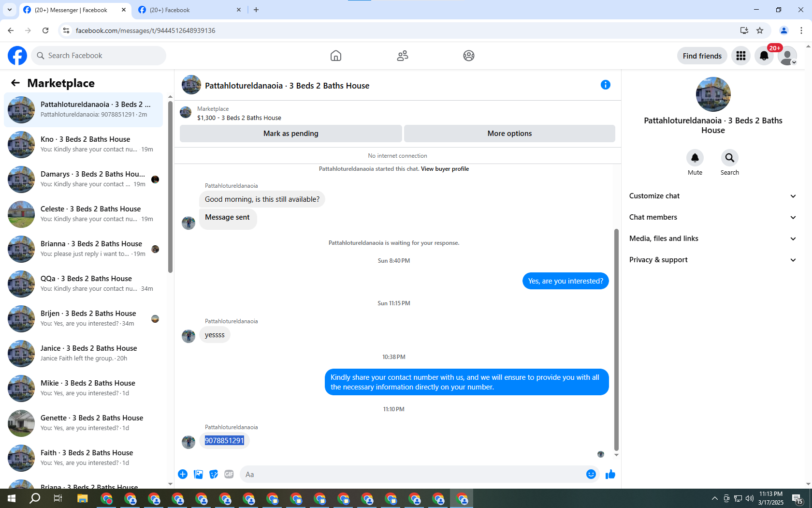Open a new browser tab
This screenshot has width=812, height=508.
pos(256,10)
